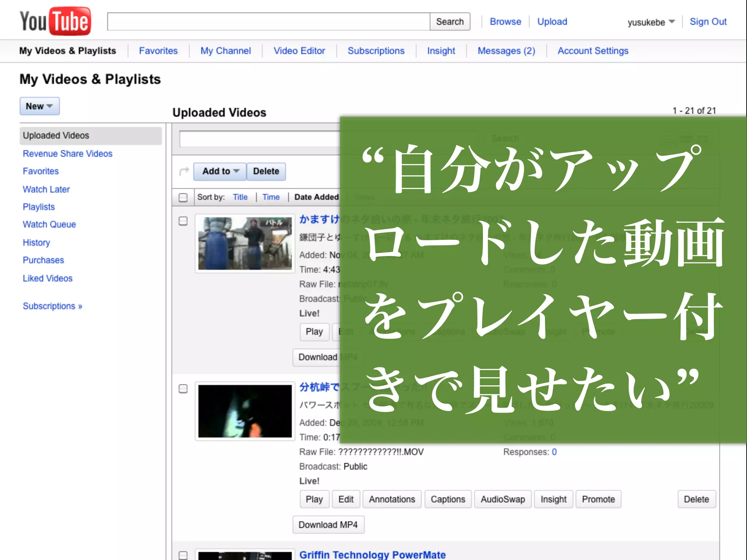Click the Sign Out link

[x=708, y=22]
